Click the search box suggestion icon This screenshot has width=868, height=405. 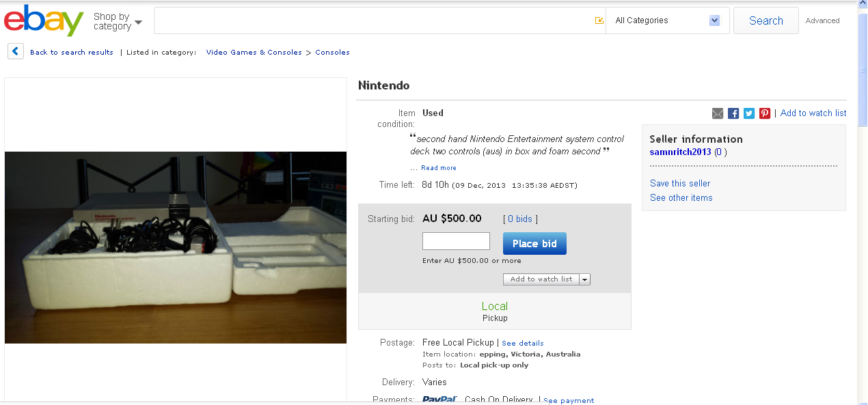pos(599,20)
